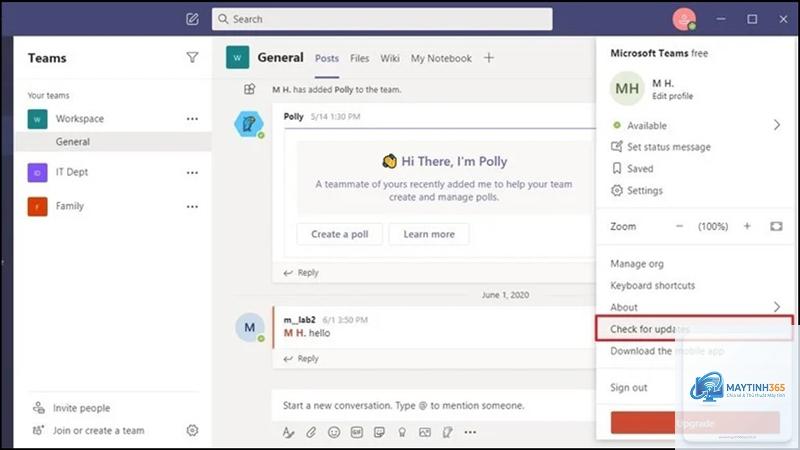
Task: Increase zoom with plus button
Action: 747,226
